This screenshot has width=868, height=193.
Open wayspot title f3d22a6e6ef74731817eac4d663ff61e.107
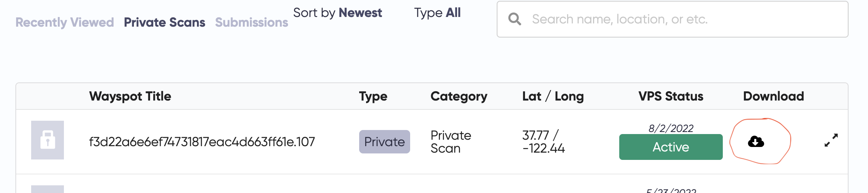point(202,142)
